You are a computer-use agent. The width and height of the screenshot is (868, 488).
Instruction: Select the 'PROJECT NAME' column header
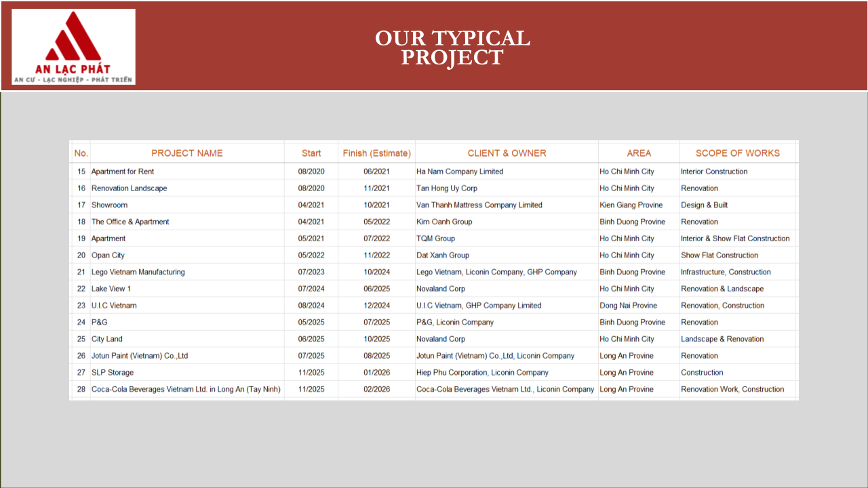point(186,153)
